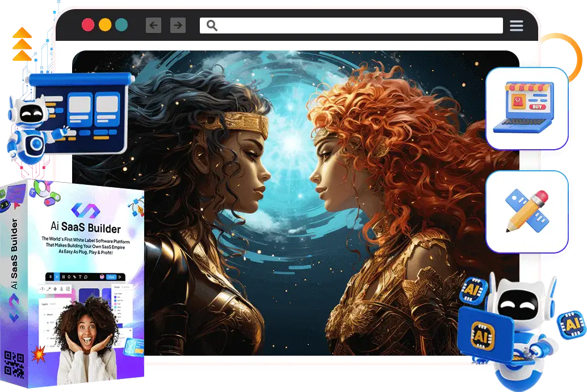
Task: Click the yellow window dot
Action: click(x=105, y=25)
